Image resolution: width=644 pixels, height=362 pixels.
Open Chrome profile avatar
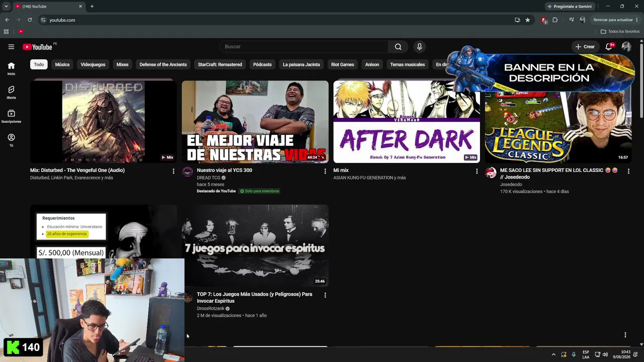point(583,20)
